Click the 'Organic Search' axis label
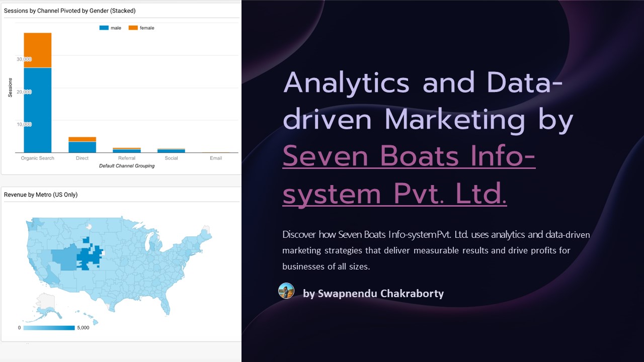The image size is (644, 362). [37, 158]
